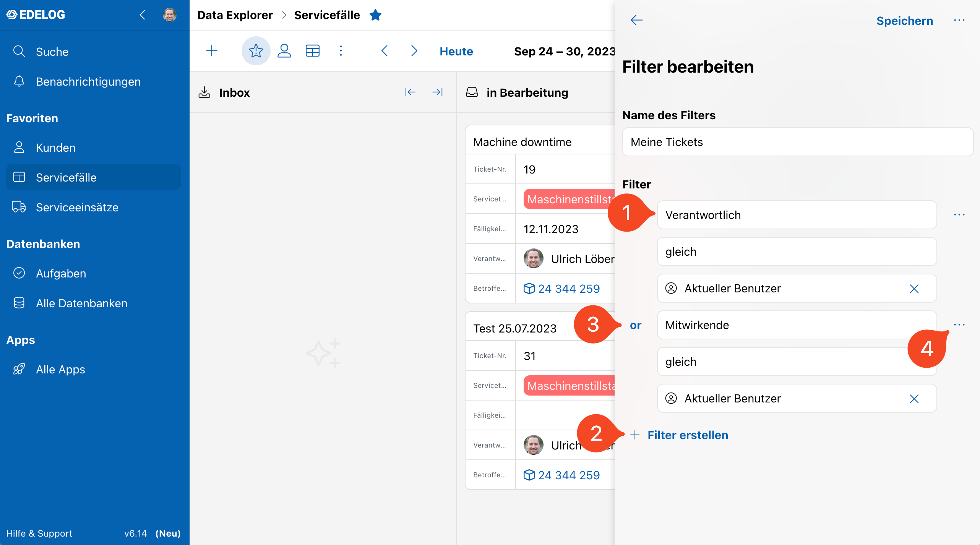Screen dimensions: 980x545
Task: Go to the next week
Action: point(414,51)
